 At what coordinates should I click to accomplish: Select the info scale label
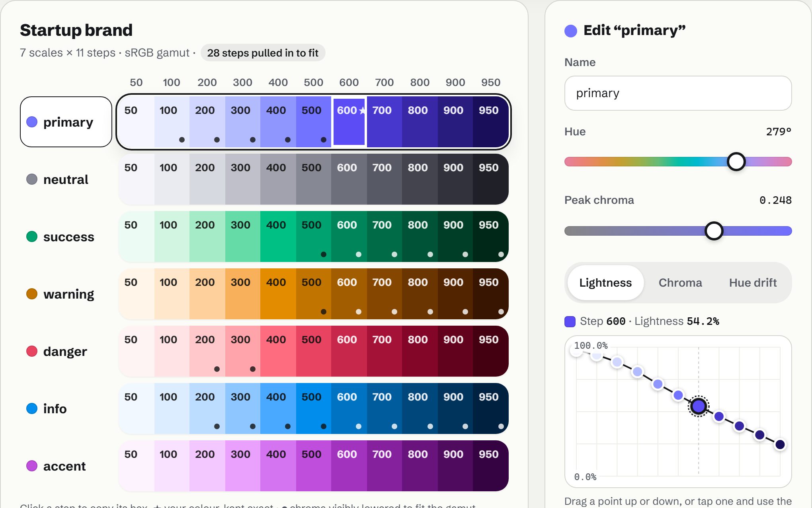point(66,408)
